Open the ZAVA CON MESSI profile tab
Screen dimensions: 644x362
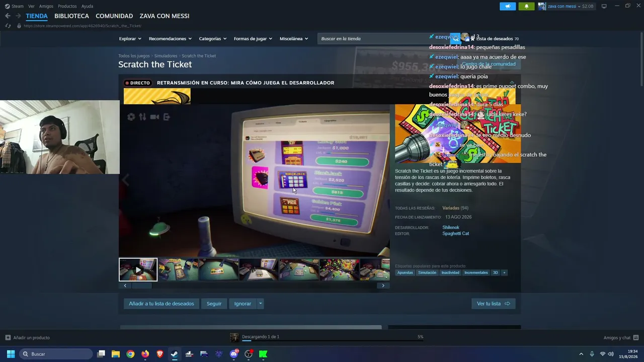[165, 16]
